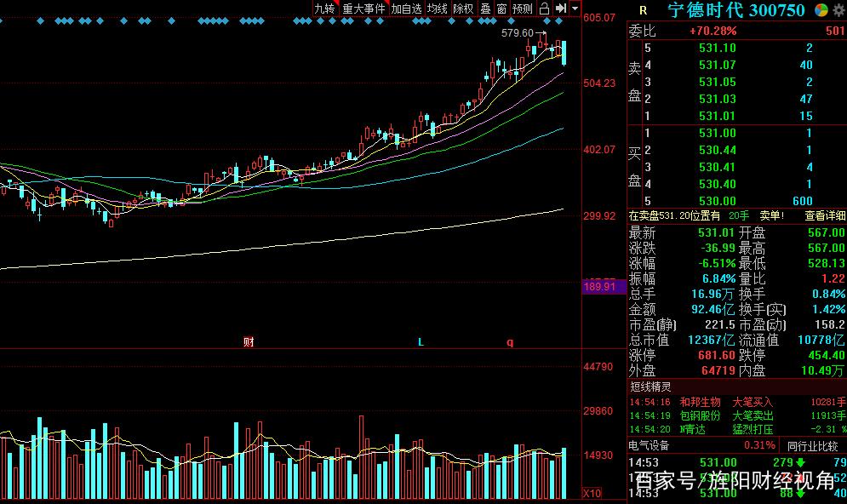847x504 pixels.
Task: Expand 预测 prediction options
Action: [522, 9]
